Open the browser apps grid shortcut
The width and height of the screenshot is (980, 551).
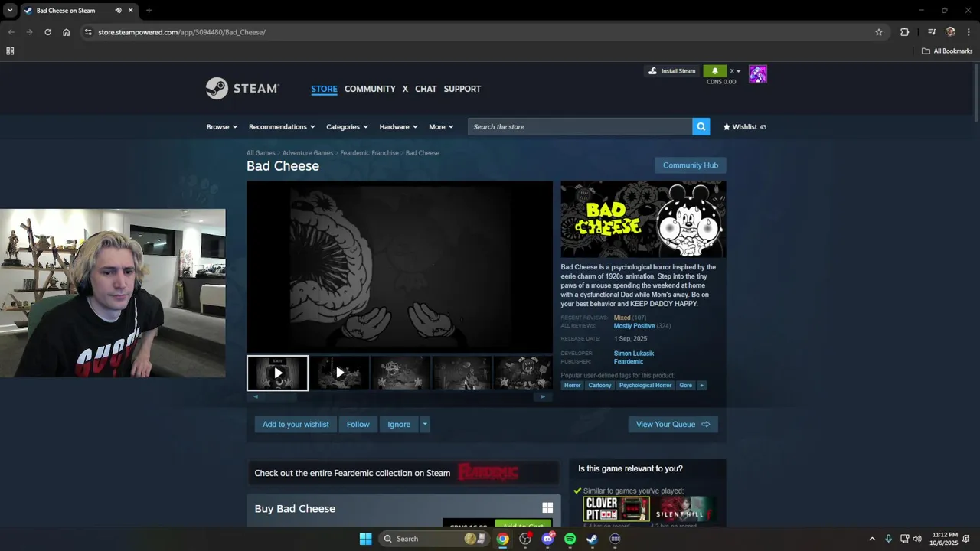click(x=10, y=51)
